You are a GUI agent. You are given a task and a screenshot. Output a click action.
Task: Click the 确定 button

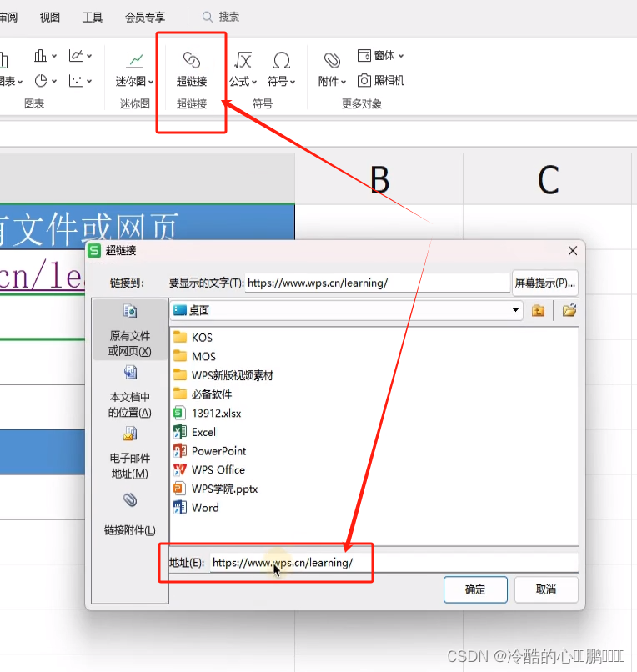(x=475, y=589)
